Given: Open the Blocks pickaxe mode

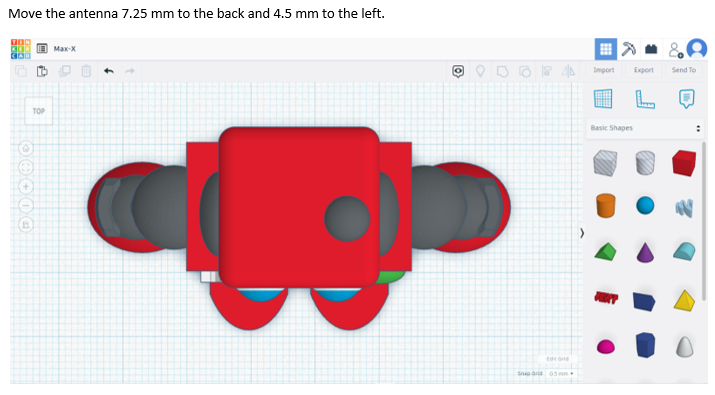Looking at the screenshot, I should [629, 49].
